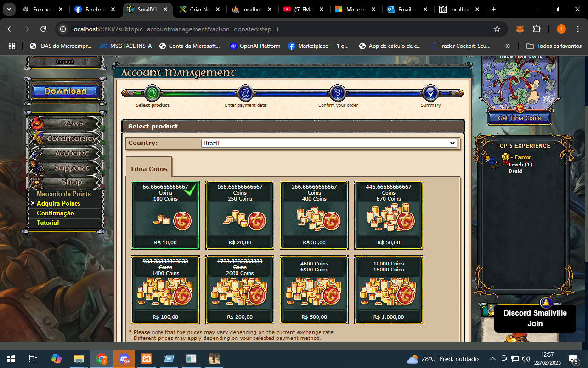Select the 6900 Coins R$ 500,00 package
The width and height of the screenshot is (588, 368).
(x=314, y=290)
